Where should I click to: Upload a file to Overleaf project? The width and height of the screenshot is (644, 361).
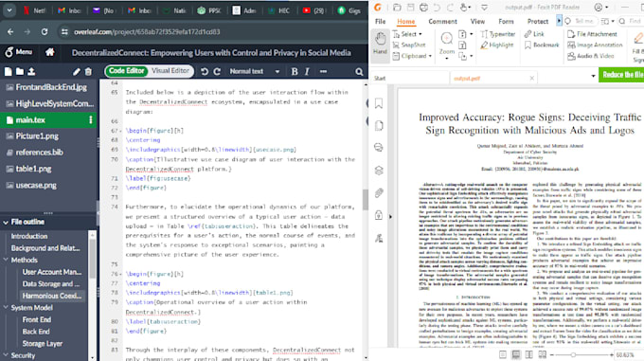point(31,71)
